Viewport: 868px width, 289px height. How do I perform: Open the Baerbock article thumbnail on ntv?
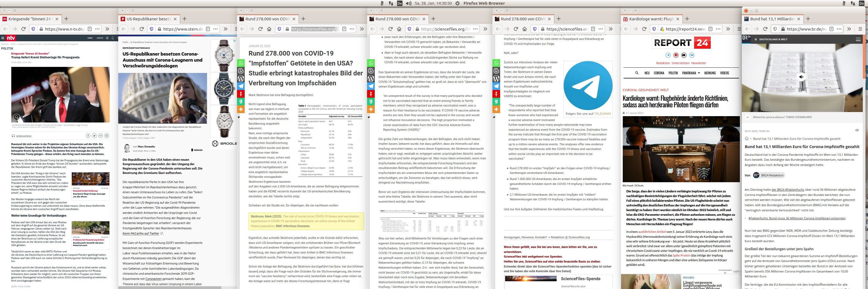click(x=90, y=179)
